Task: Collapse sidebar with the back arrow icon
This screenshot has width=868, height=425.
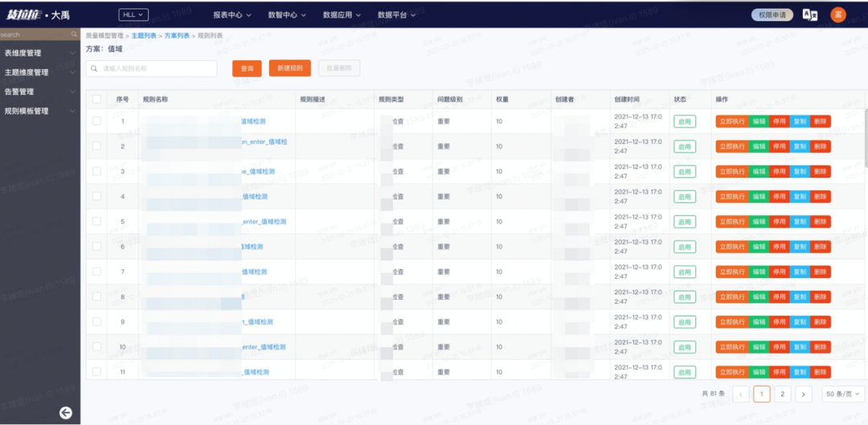Action: point(66,412)
